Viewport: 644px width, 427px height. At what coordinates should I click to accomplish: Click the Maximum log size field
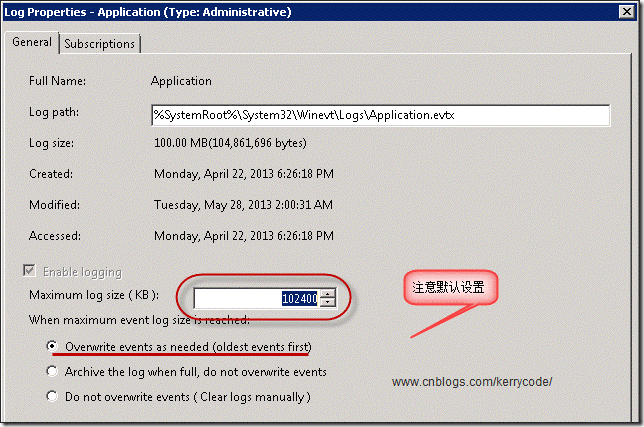tap(258, 298)
